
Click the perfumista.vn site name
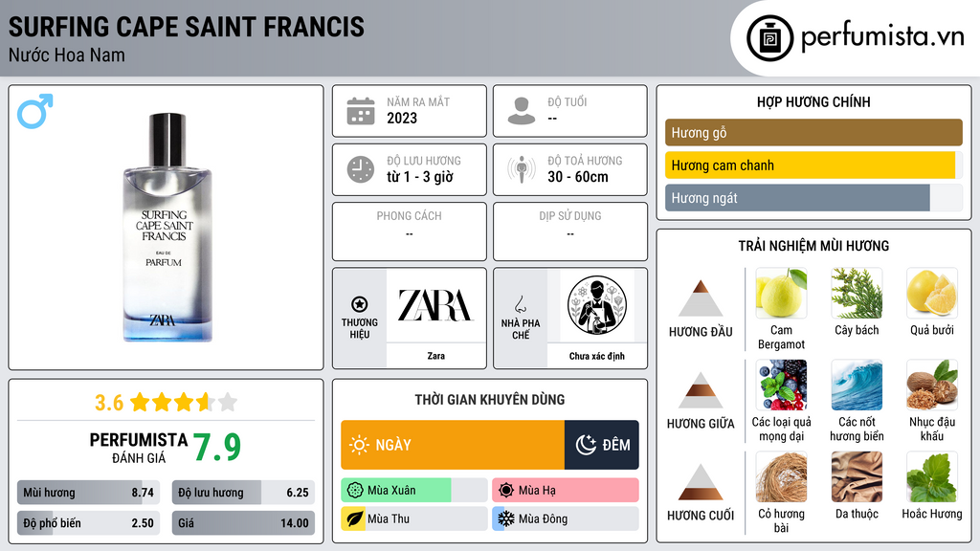click(882, 36)
